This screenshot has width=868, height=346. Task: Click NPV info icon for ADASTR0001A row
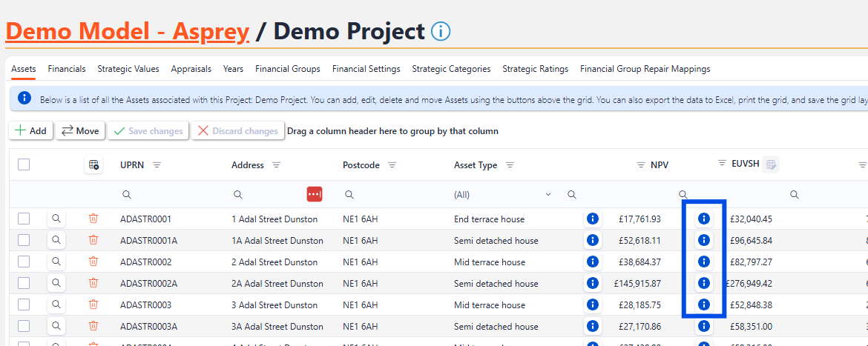tap(592, 240)
